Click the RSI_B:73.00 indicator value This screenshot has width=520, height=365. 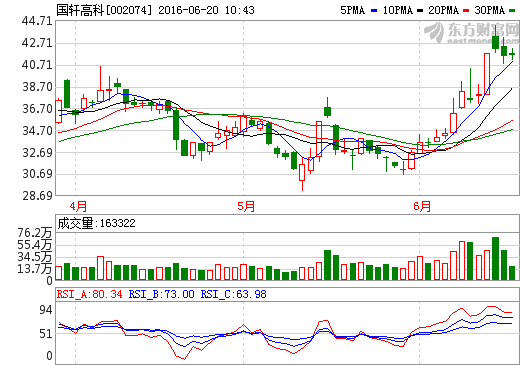click(x=161, y=294)
